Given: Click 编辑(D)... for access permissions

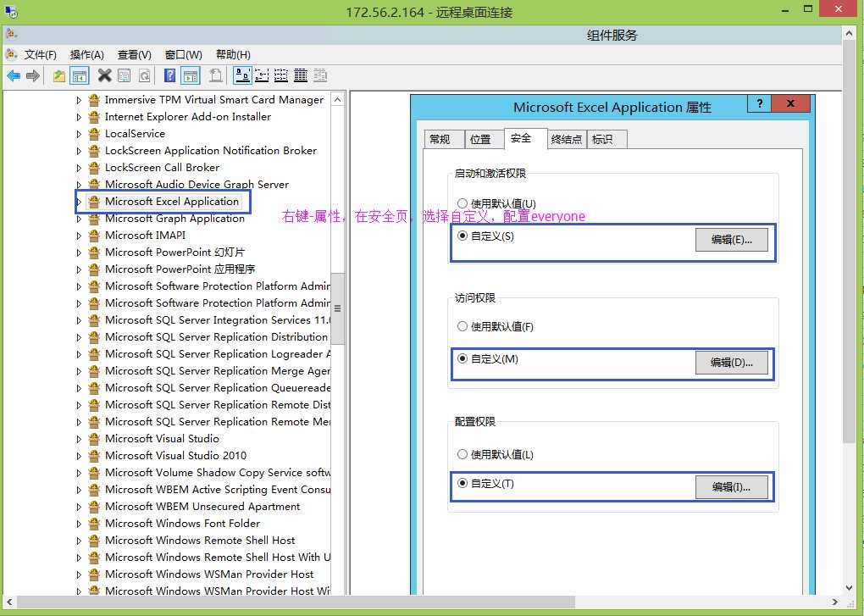Looking at the screenshot, I should 731,363.
